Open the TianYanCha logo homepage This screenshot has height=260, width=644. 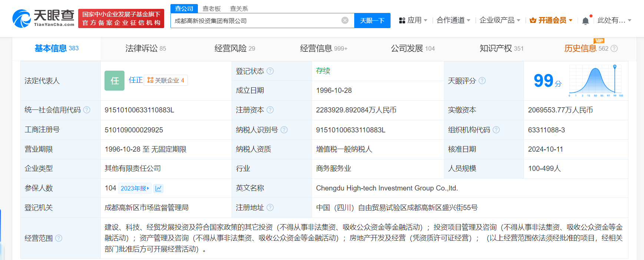[x=43, y=18]
